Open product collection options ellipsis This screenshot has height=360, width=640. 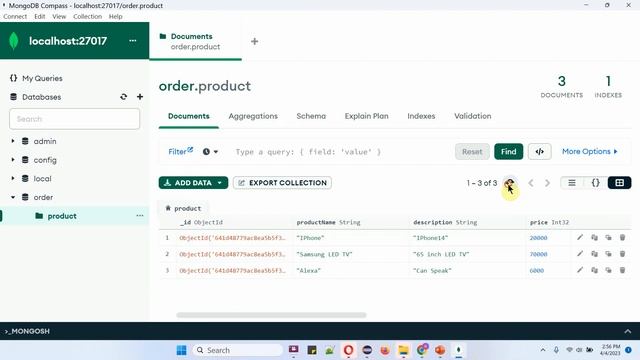coord(140,216)
